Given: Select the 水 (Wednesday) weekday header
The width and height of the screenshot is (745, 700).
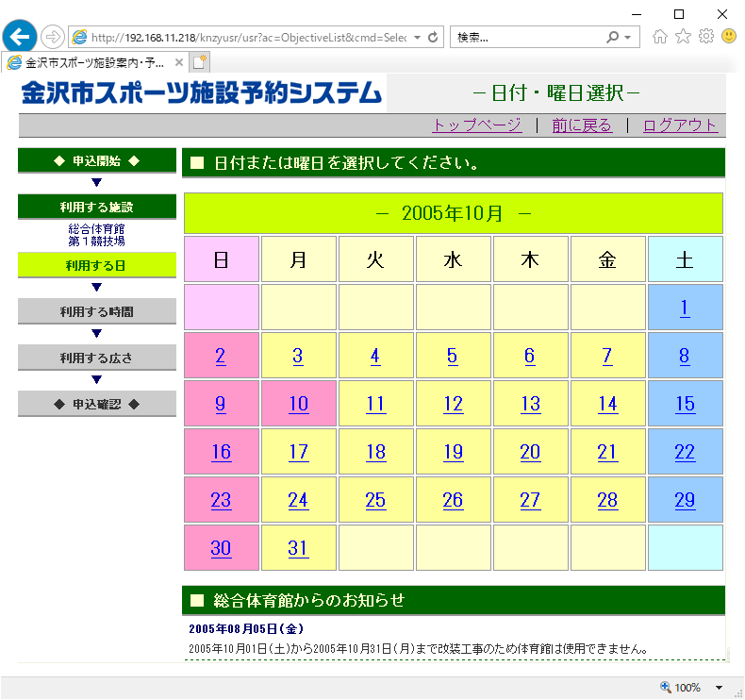Looking at the screenshot, I should pyautogui.click(x=454, y=259).
